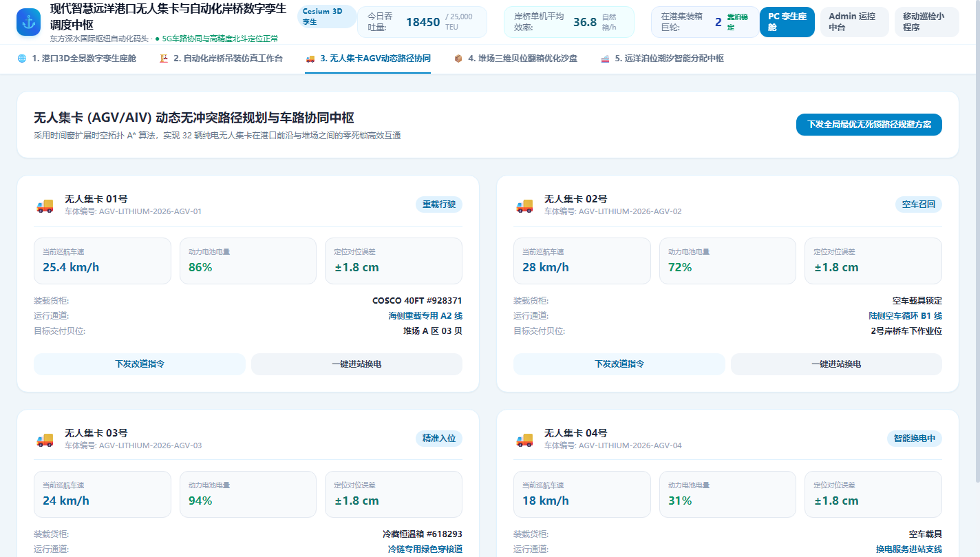The image size is (980, 557).
Task: Click the AGV-LITHIUM-2026-AGV-01 vehicle ID
Action: 150,211
